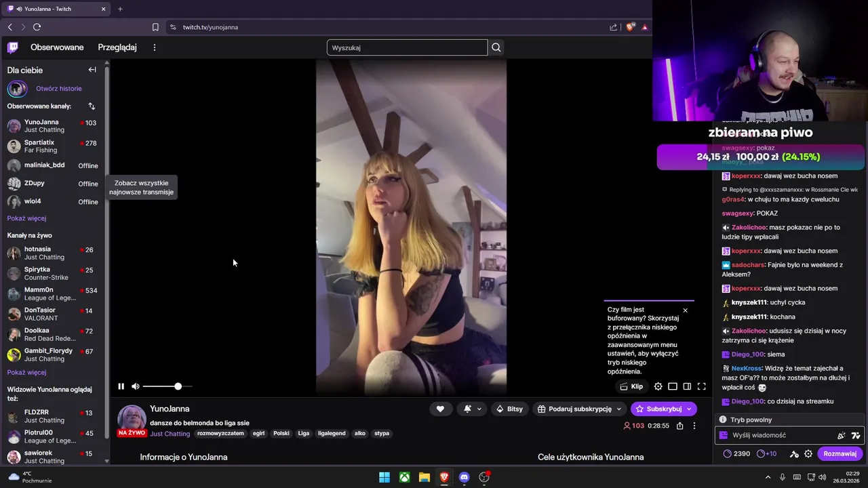The height and width of the screenshot is (488, 868).
Task: Expand Pokaż więcej under followed channels
Action: (26, 218)
